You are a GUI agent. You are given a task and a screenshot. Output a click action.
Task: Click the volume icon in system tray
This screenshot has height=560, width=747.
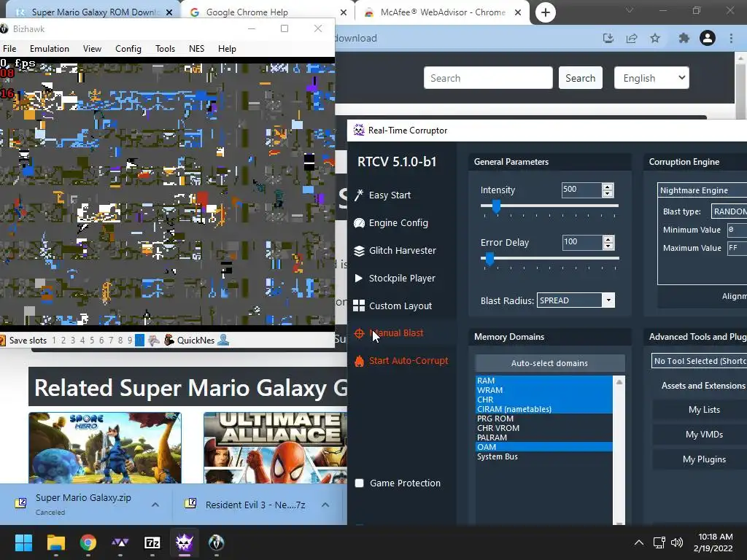[x=676, y=542]
